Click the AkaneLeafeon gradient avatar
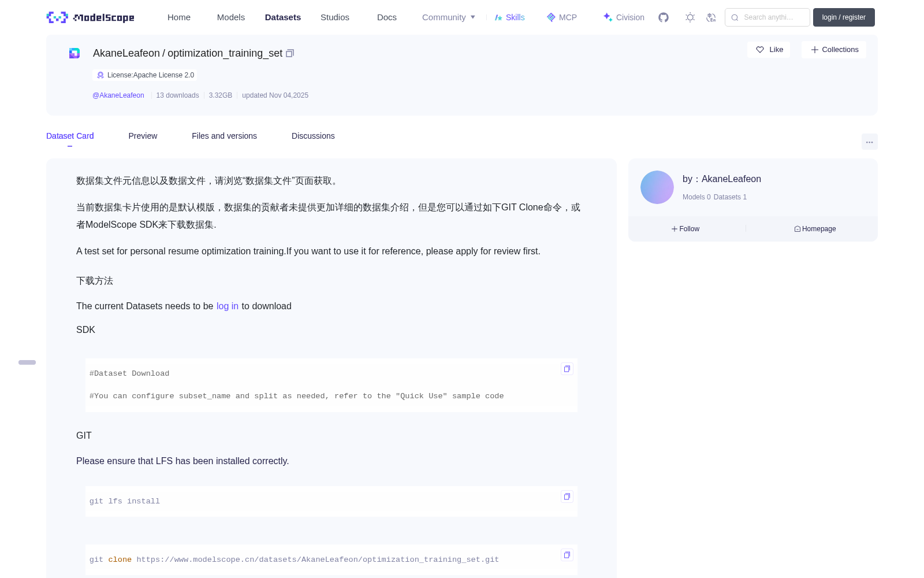The image size is (924, 578). coord(657,187)
